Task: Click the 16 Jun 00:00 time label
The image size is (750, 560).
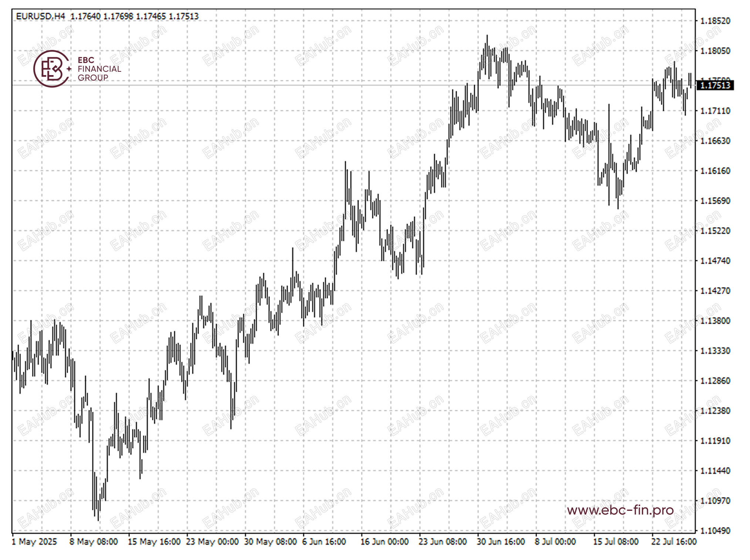Action: click(385, 542)
